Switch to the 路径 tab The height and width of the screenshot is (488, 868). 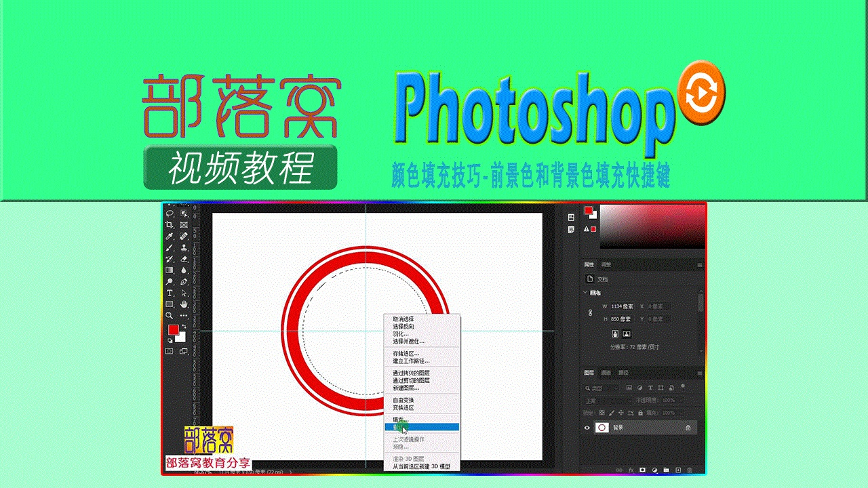(x=623, y=373)
